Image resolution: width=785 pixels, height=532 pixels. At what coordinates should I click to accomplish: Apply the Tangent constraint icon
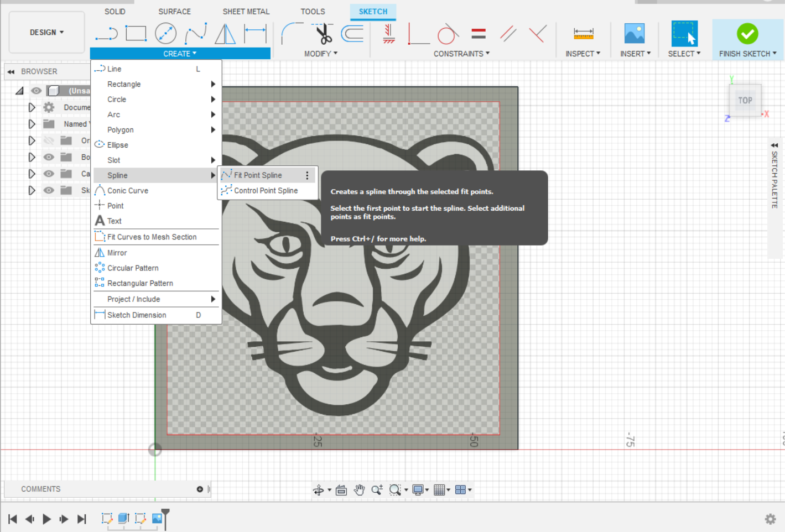[x=448, y=34]
